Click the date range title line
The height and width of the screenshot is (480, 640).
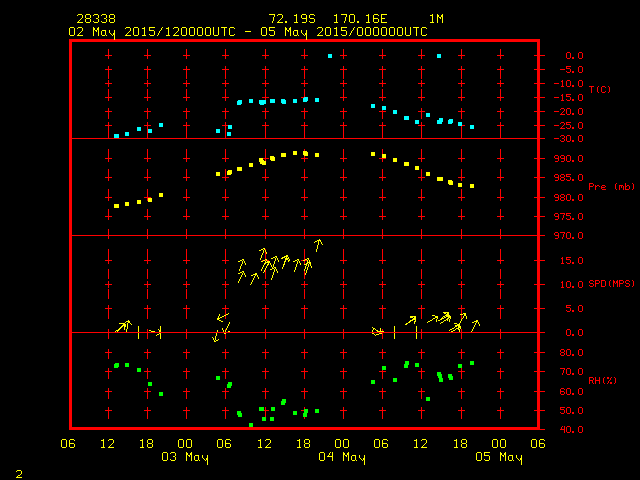tap(247, 31)
